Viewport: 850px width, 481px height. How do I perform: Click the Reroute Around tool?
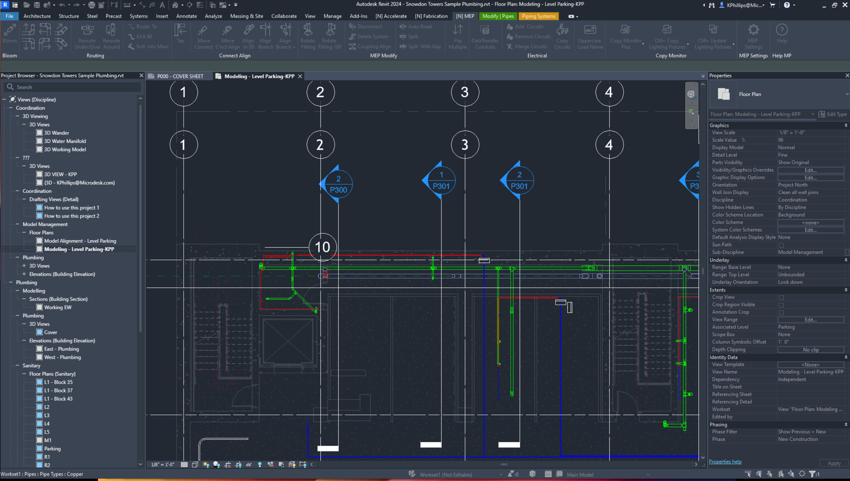click(x=111, y=36)
